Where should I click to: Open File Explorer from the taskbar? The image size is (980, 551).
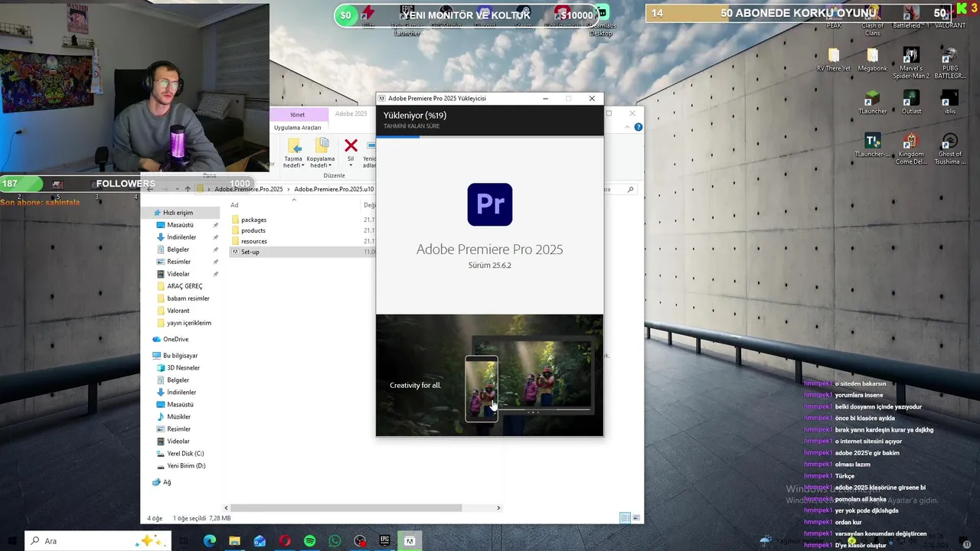click(x=234, y=541)
